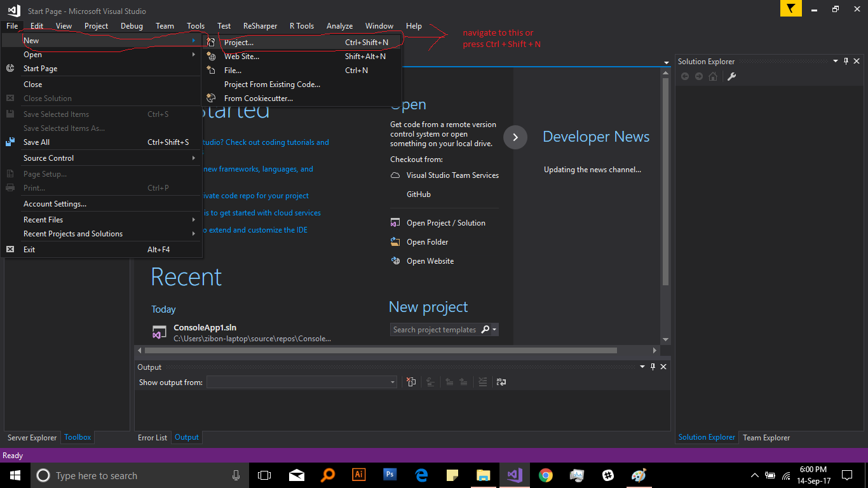
Task: Open Photoshop from the taskbar
Action: (390, 475)
